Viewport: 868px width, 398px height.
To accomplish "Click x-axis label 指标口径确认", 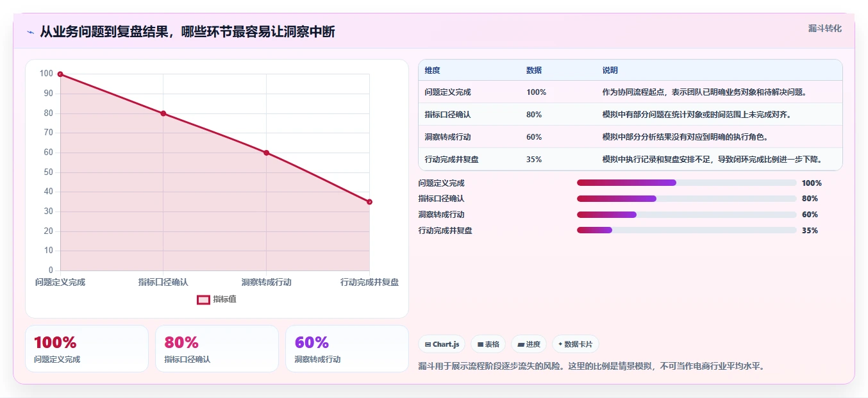I will click(163, 282).
